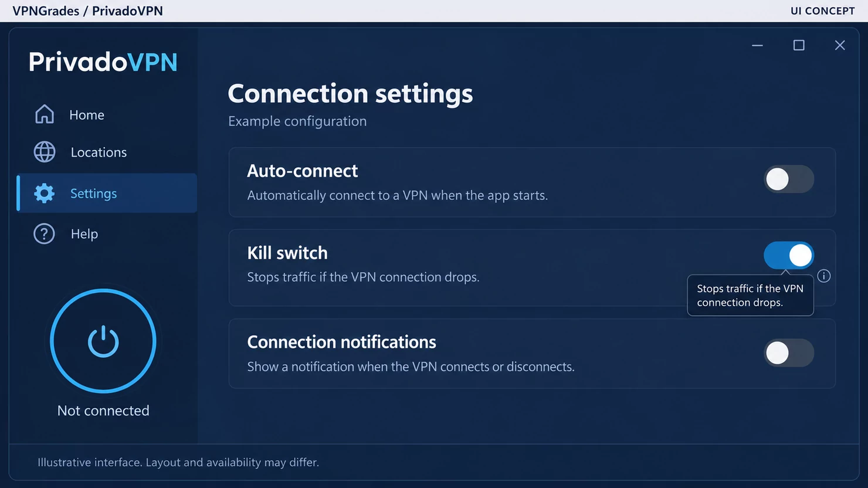Turn off the Kill switch toggle
Screen dimensions: 868x488
(789, 255)
